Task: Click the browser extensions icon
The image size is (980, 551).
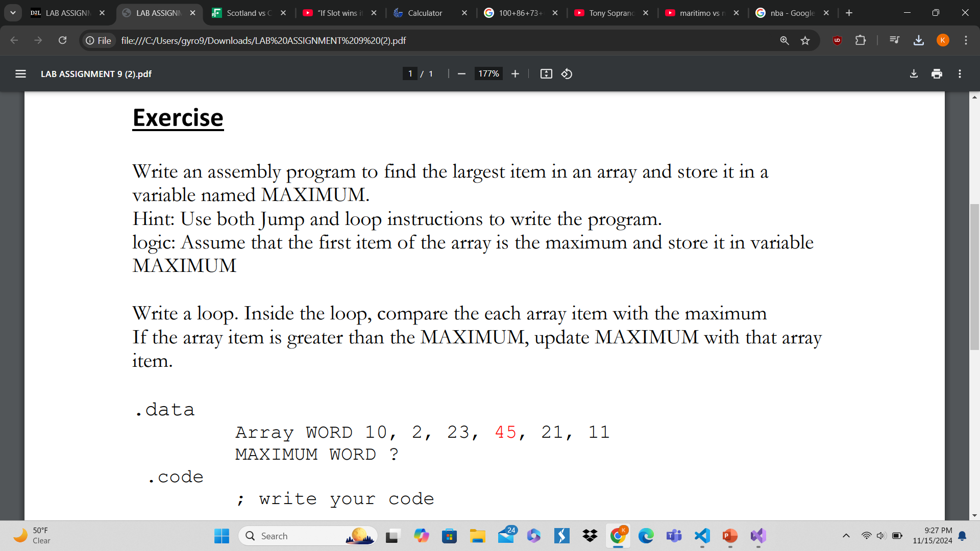Action: [x=860, y=40]
